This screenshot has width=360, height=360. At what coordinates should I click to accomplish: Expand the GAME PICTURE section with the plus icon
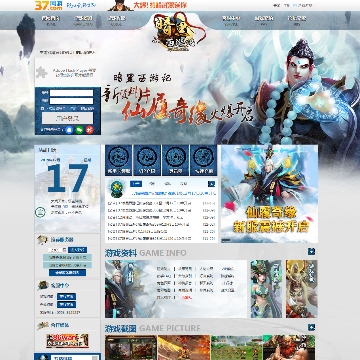pos(312,327)
